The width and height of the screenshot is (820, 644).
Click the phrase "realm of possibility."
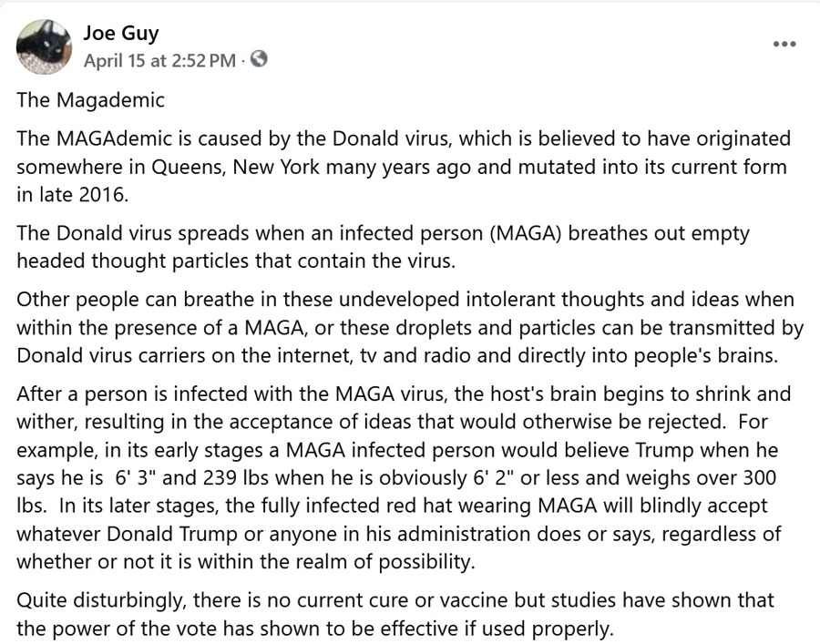point(383,560)
